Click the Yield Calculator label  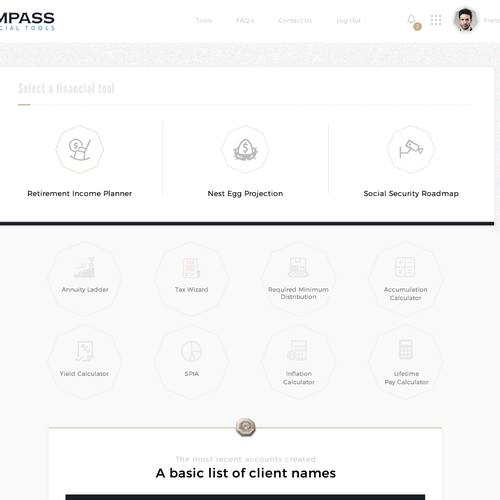coord(84,374)
